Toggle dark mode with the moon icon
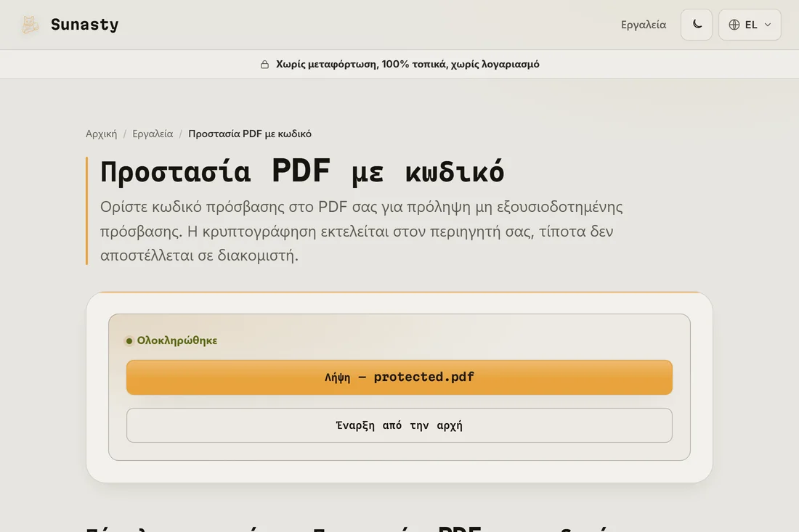 [697, 25]
